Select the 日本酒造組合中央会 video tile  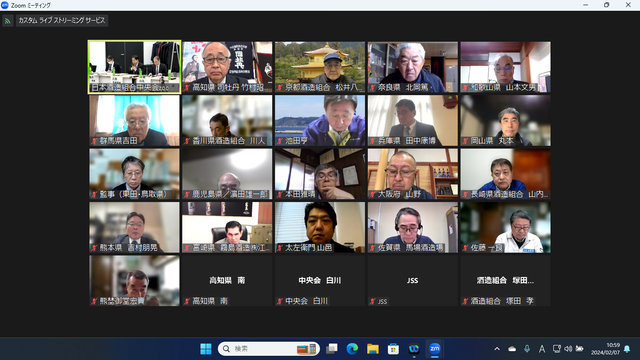134,67
